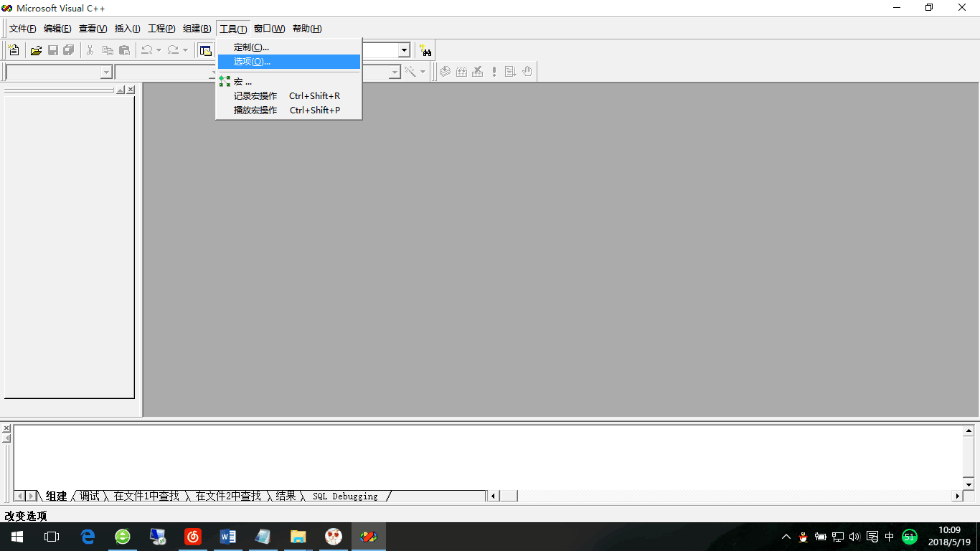This screenshot has width=980, height=551.
Task: Click the Paste clipboard icon
Action: 125,50
